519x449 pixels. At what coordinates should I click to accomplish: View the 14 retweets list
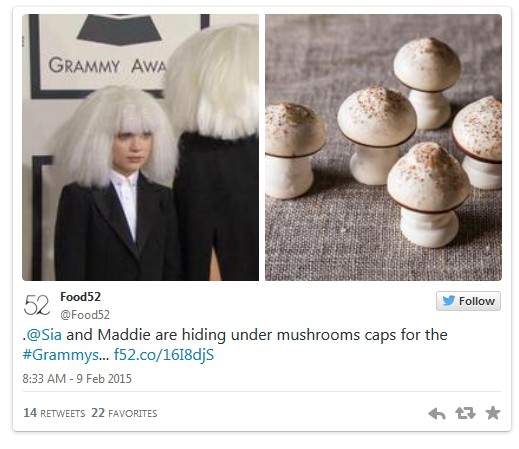[54, 413]
